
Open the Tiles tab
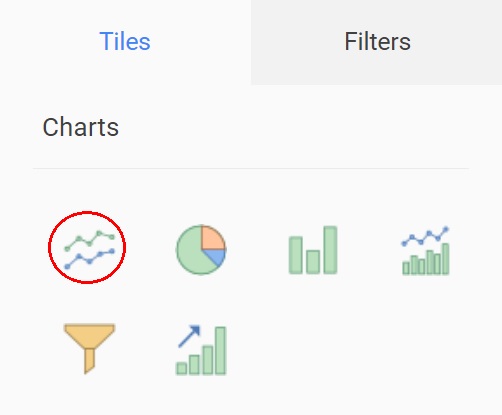point(125,42)
